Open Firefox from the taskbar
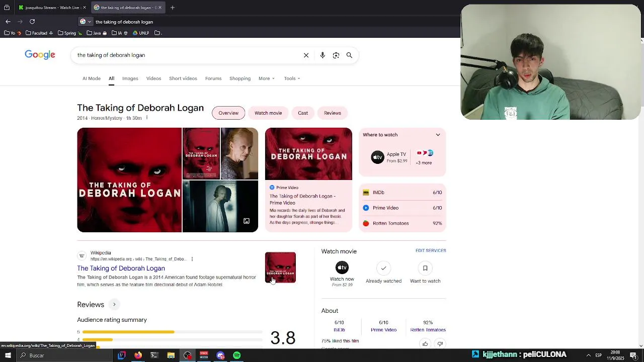644x362 pixels. (x=138, y=355)
